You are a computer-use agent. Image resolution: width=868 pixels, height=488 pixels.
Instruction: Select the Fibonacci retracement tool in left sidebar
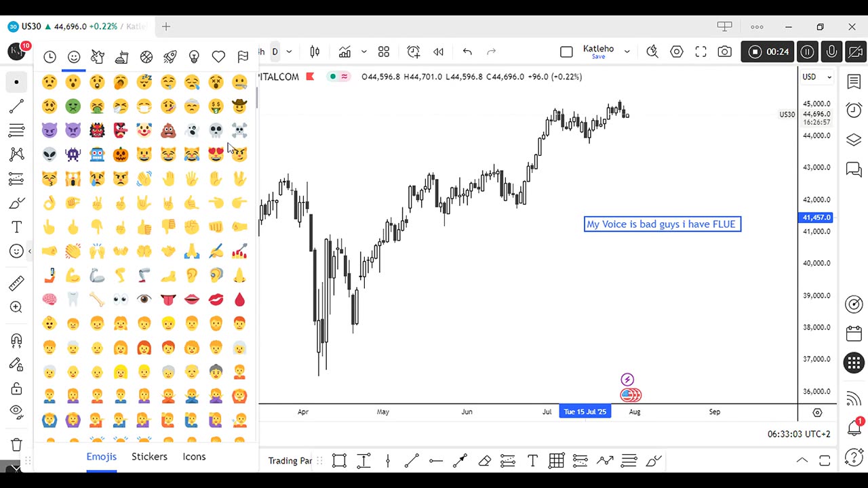tap(16, 130)
